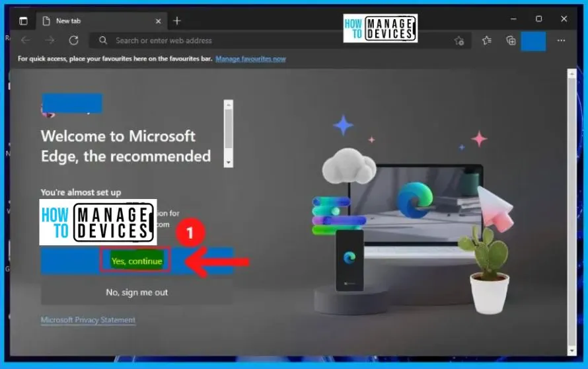This screenshot has height=369, width=588.
Task: Click the welcome text scrollbar down arrow
Action: [229, 163]
